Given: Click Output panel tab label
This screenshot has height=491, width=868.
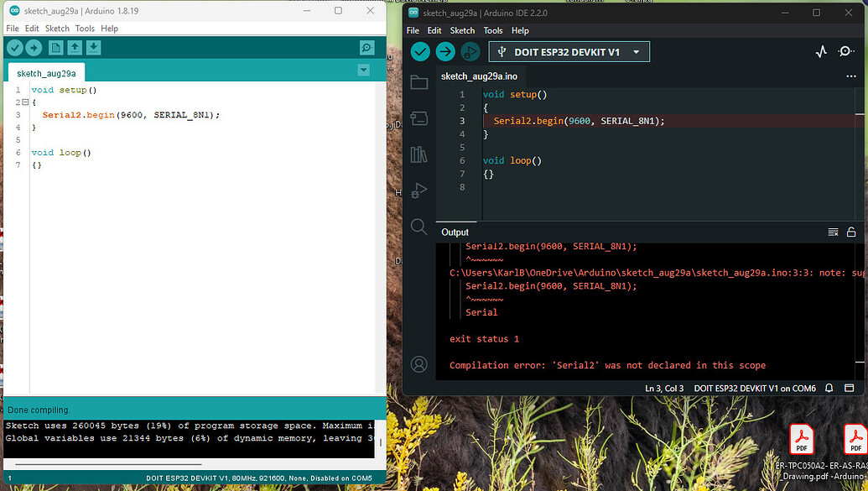Looking at the screenshot, I should [x=455, y=232].
